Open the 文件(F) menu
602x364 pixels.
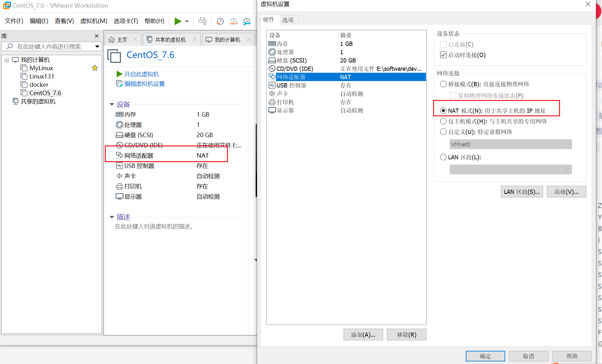click(x=14, y=21)
